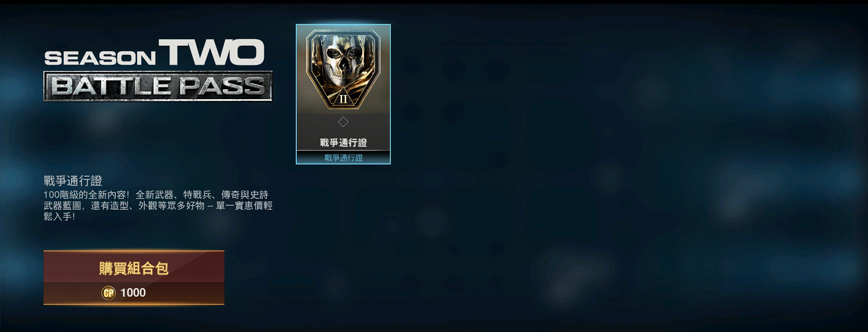
Task: Click description line starting with 100階級
Action: pos(156,195)
